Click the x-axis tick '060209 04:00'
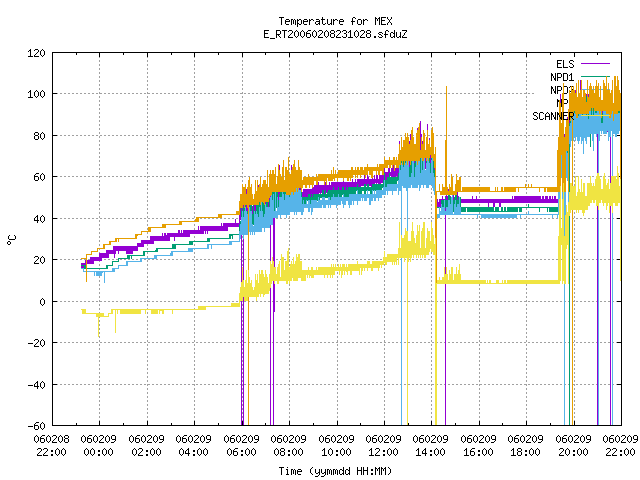This screenshot has width=640, height=480. [194, 446]
